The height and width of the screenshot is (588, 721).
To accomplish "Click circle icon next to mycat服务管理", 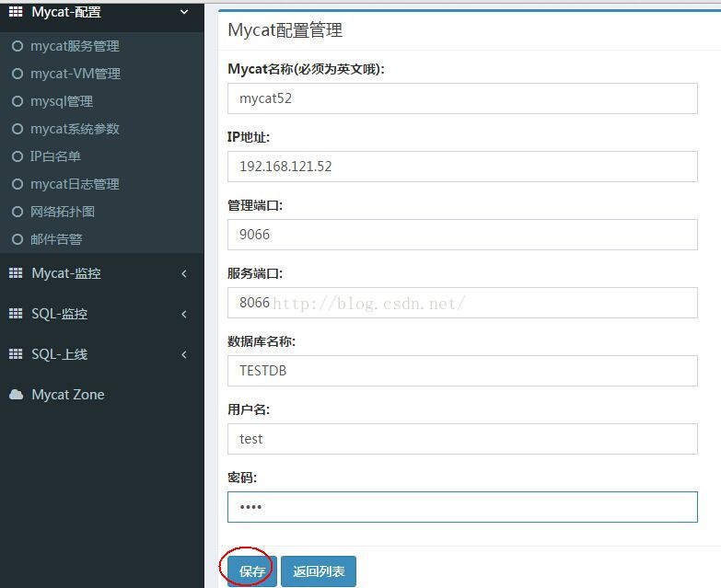I will pos(17,46).
